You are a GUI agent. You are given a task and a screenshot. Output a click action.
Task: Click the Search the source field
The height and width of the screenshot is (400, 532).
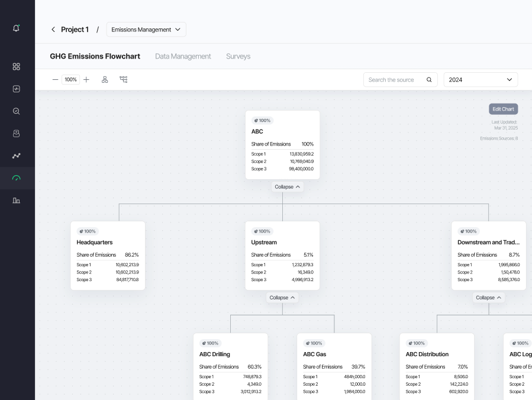pyautogui.click(x=401, y=80)
